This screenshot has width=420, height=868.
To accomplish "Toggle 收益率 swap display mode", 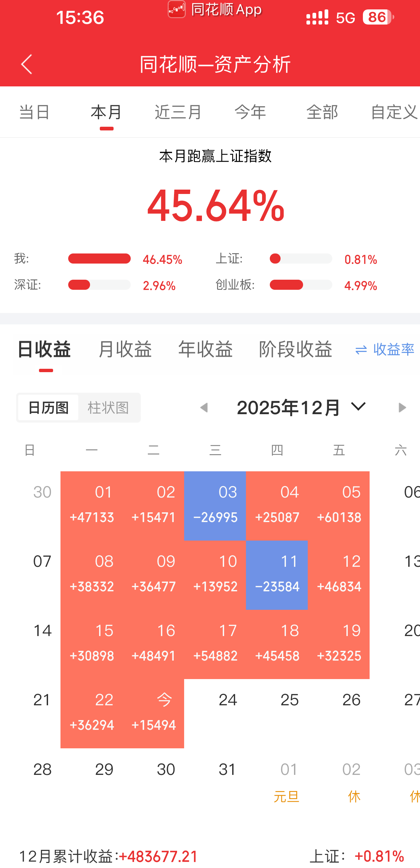I will [385, 350].
